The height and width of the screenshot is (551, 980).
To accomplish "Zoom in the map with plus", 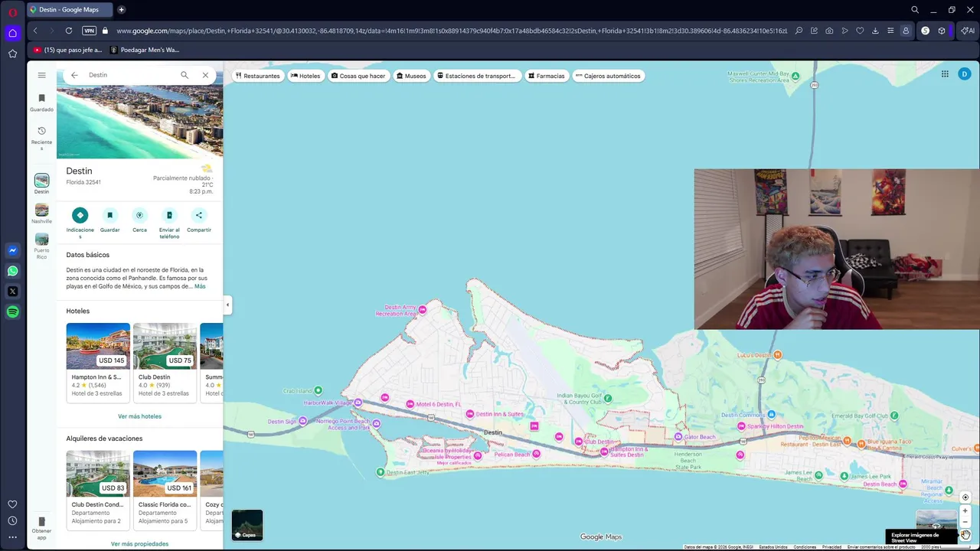I will (x=965, y=510).
